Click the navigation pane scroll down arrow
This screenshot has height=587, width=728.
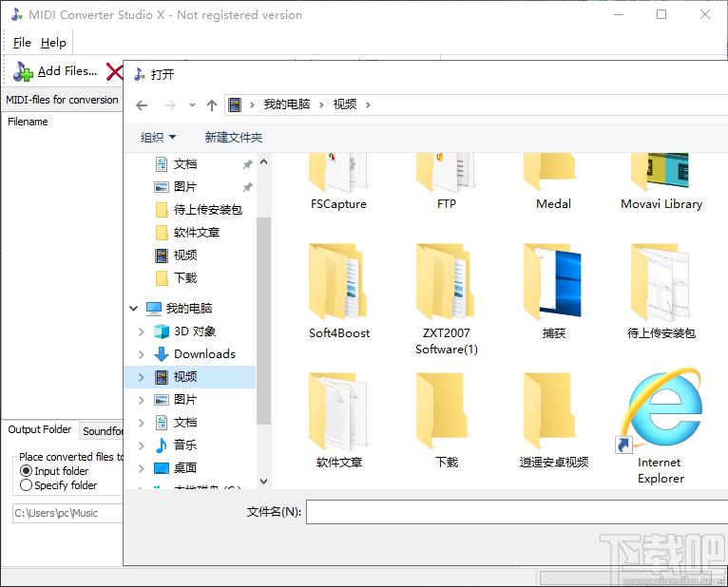263,482
